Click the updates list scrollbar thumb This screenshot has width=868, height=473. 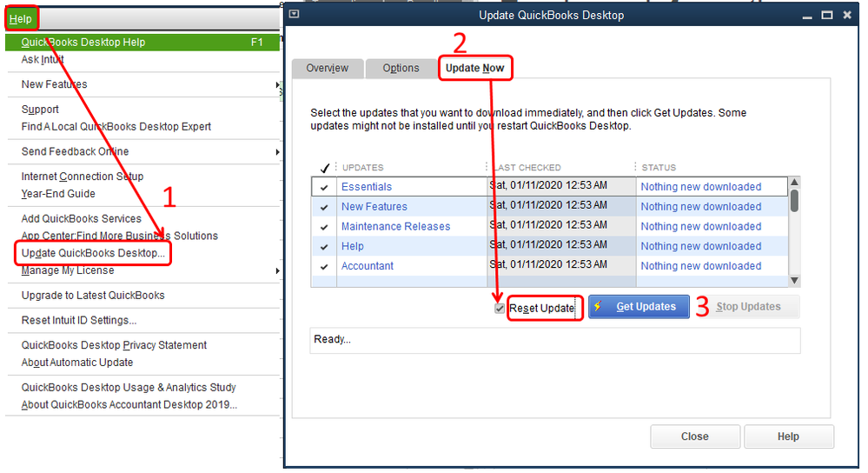point(794,201)
